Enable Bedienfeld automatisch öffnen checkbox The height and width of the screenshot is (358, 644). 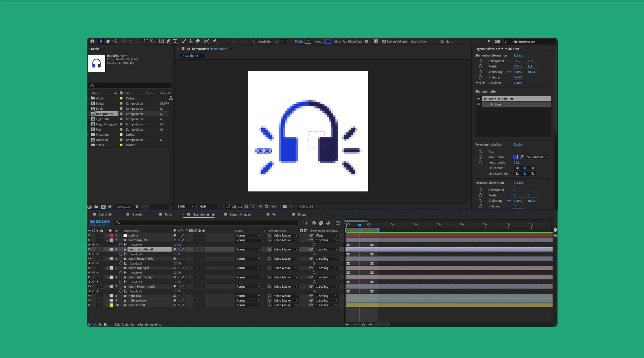[x=384, y=42]
